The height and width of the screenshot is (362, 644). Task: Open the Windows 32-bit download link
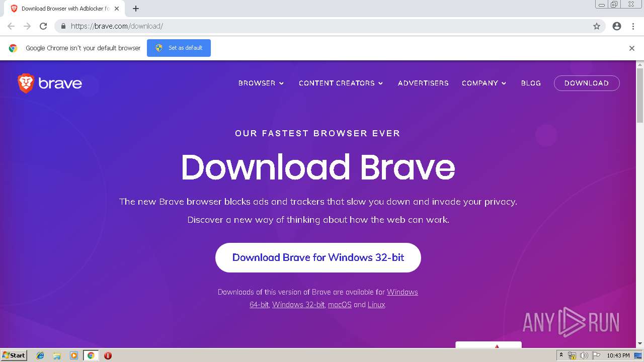click(298, 305)
